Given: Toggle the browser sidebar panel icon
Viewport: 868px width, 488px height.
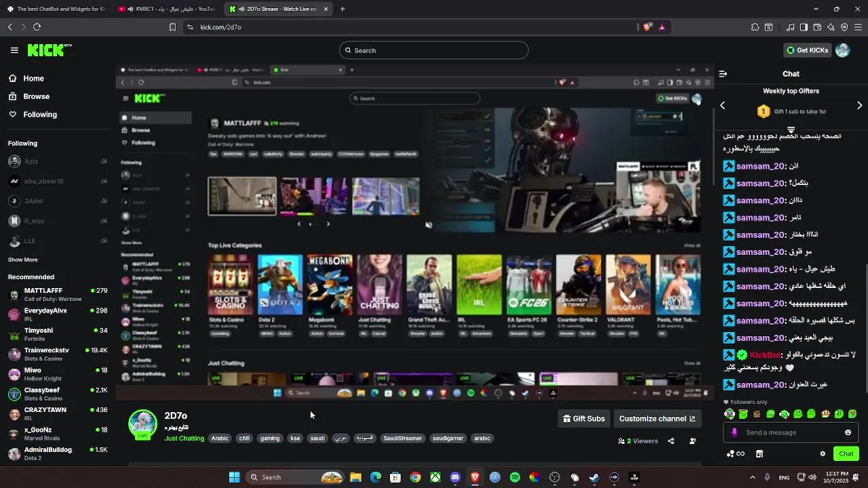Looking at the screenshot, I should click(804, 27).
